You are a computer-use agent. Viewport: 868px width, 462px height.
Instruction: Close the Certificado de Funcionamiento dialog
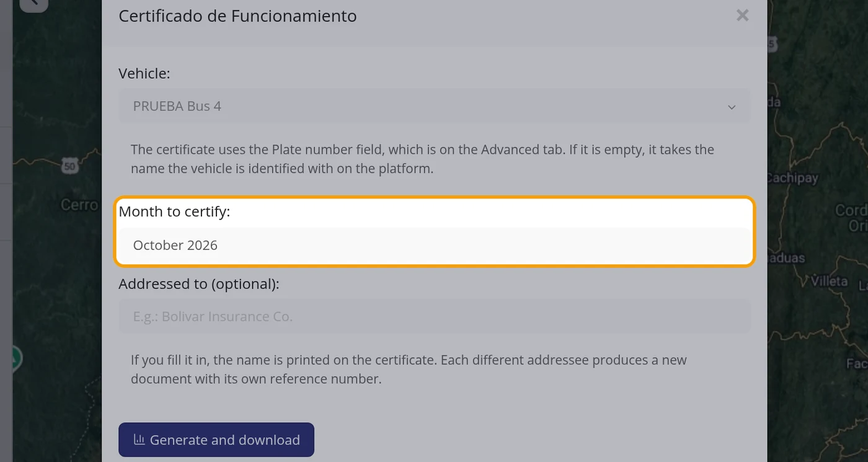tap(742, 16)
